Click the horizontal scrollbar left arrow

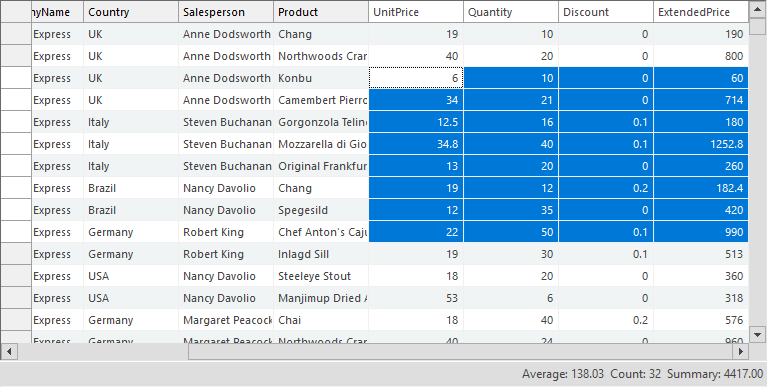coord(9,351)
